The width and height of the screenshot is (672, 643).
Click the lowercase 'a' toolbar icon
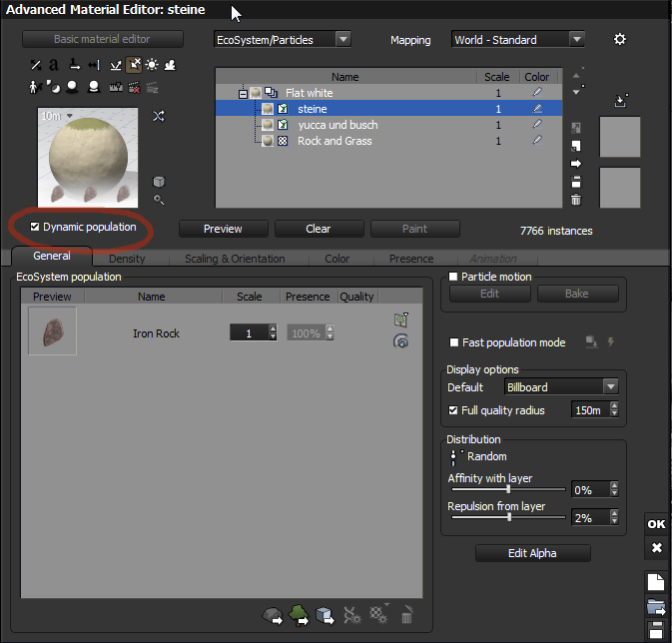[x=54, y=65]
